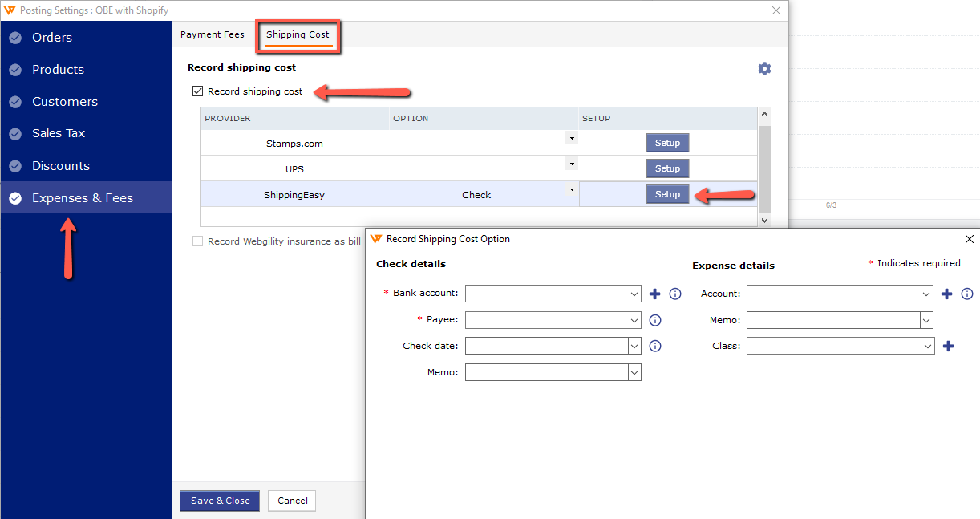This screenshot has width=980, height=519.
Task: Open the Expenses & Fees section
Action: point(86,197)
